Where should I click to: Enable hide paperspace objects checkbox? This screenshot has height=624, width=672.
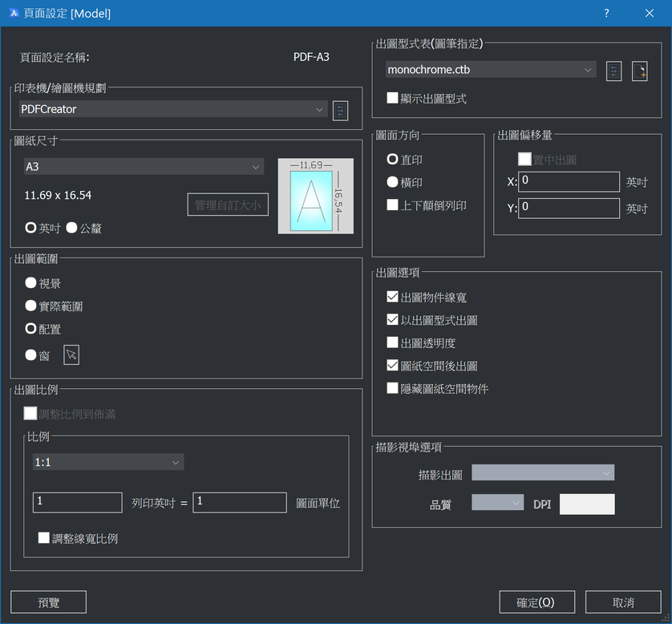pos(392,388)
